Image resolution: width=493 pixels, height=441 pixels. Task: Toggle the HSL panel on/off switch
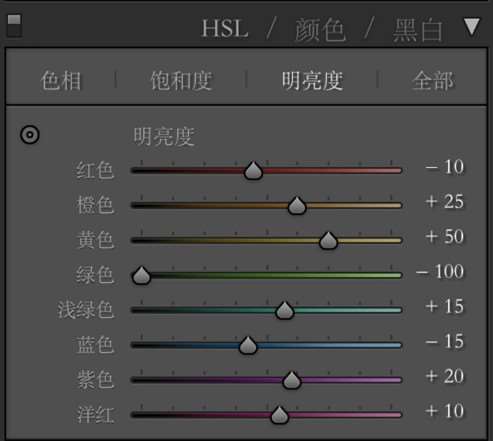click(x=14, y=25)
